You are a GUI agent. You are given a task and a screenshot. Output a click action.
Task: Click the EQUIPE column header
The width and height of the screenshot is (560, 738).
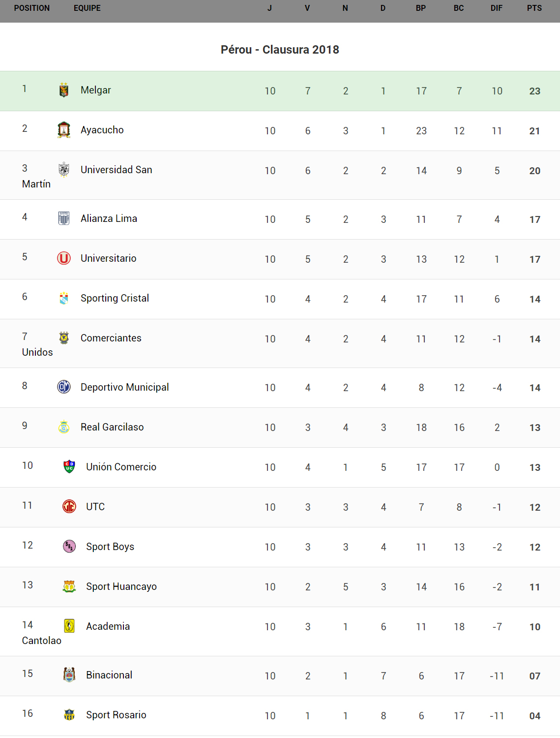tap(87, 8)
